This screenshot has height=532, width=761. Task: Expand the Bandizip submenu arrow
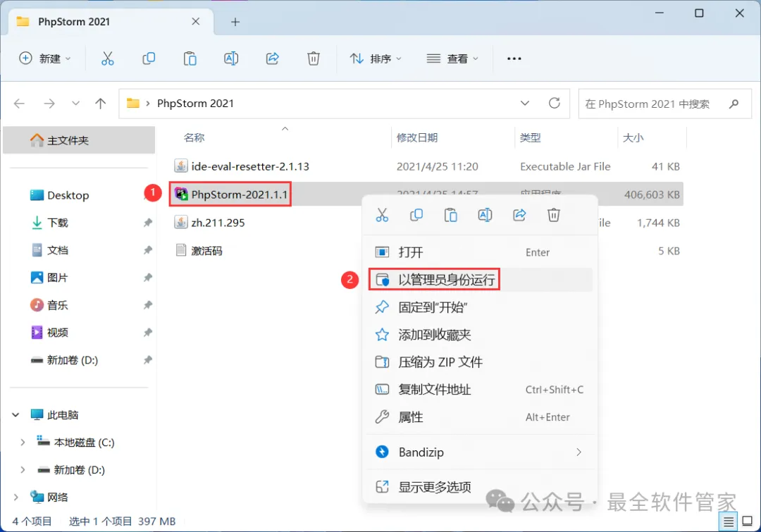pyautogui.click(x=579, y=452)
